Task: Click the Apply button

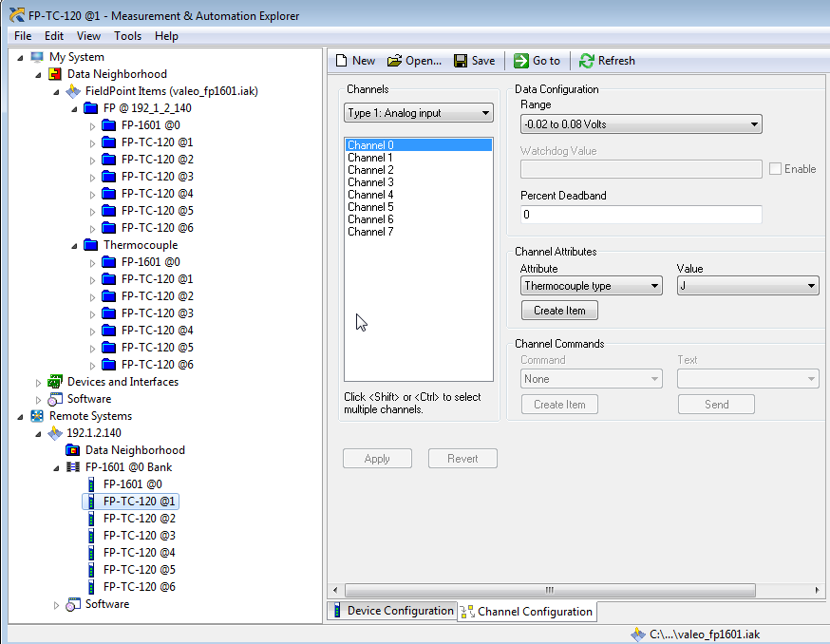Action: pyautogui.click(x=377, y=459)
